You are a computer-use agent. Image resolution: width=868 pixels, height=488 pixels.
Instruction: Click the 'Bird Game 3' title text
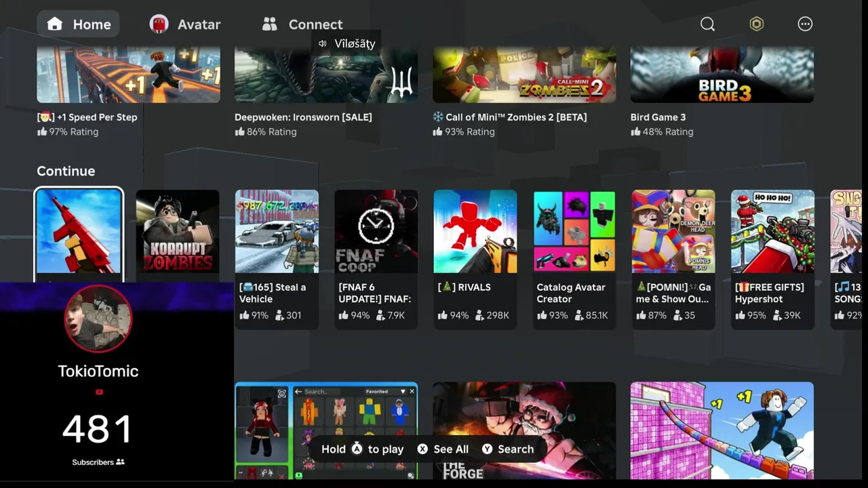point(658,117)
